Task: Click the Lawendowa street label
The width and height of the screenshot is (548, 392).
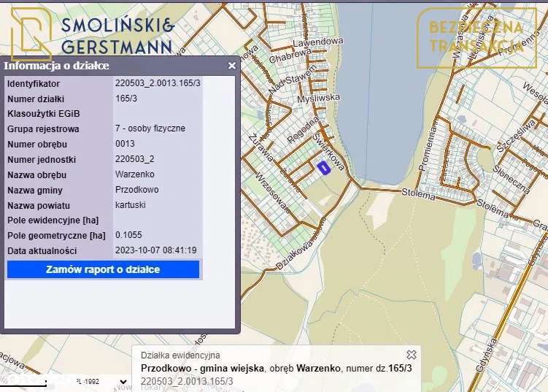Action: pos(320,42)
